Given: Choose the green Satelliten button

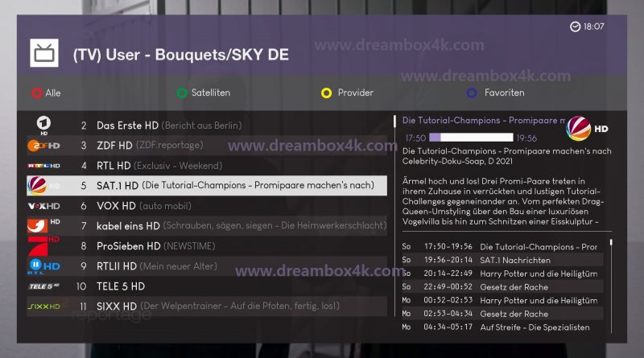Looking at the screenshot, I should 204,93.
